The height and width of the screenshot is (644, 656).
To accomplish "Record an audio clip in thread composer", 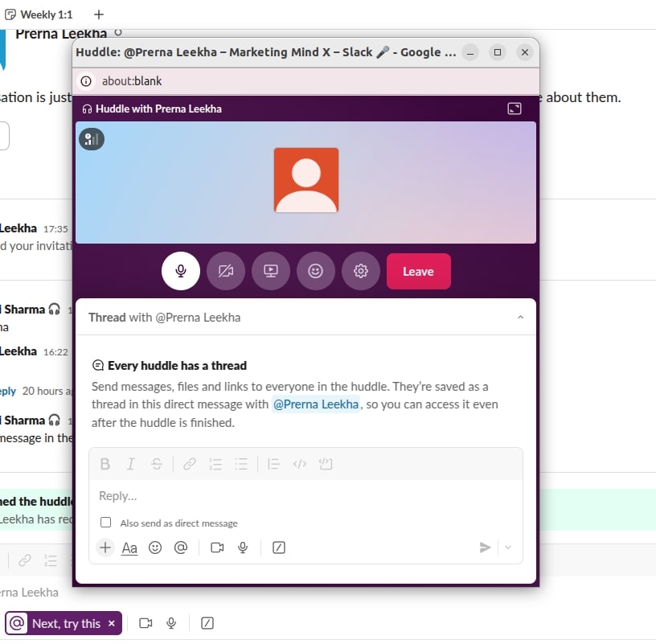I will point(243,548).
